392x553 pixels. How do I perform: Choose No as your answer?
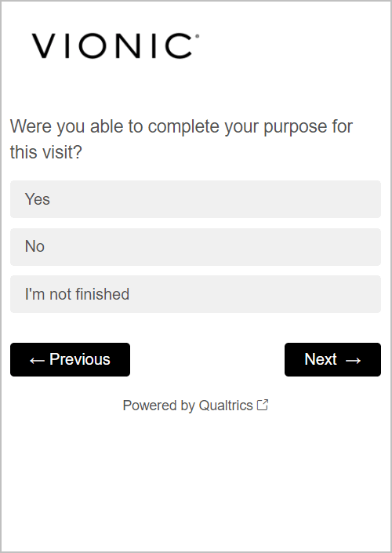pos(195,247)
